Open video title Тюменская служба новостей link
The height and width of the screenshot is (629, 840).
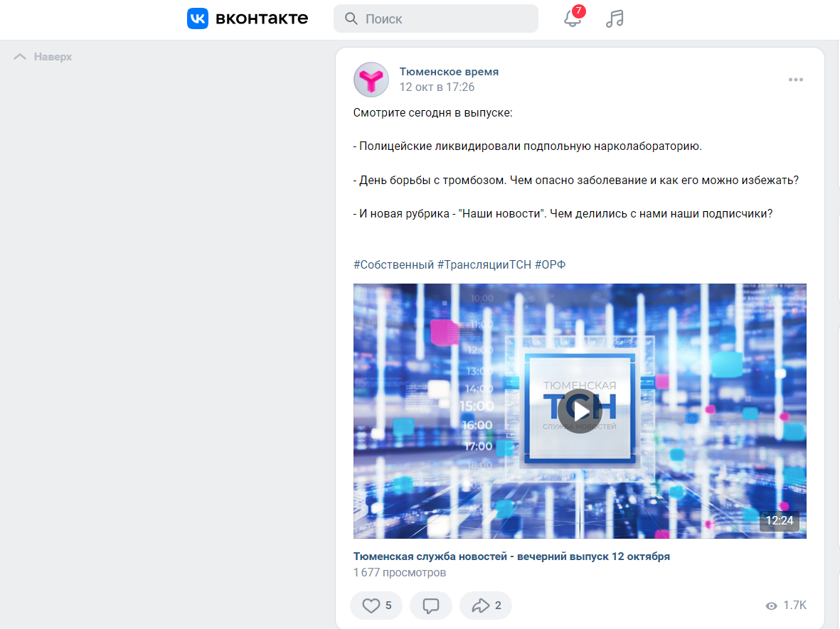pos(511,557)
